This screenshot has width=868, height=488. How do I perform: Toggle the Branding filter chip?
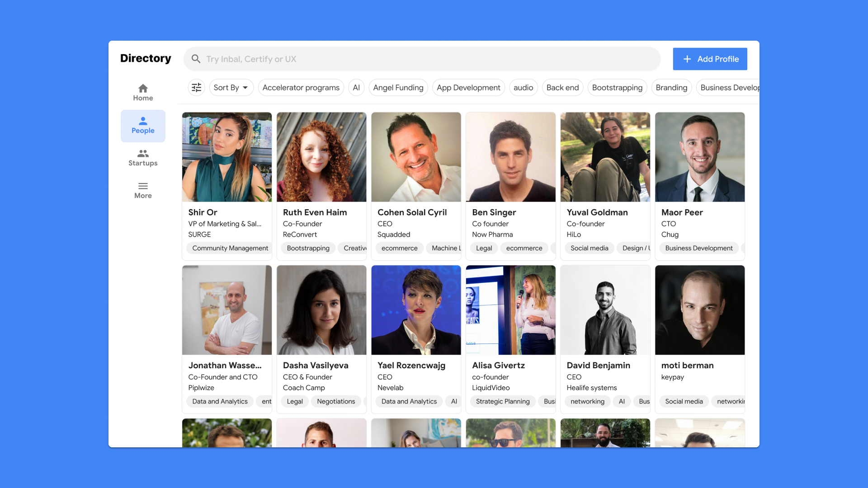[x=671, y=88]
